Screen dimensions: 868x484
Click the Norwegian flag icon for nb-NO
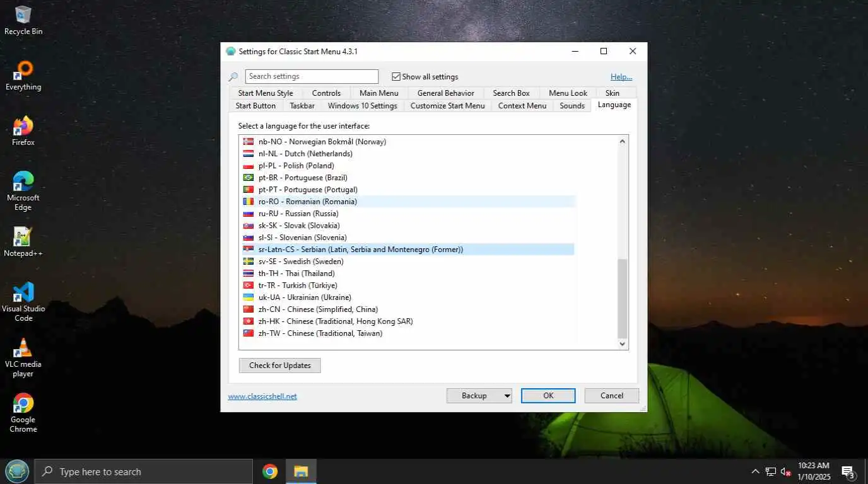click(249, 142)
